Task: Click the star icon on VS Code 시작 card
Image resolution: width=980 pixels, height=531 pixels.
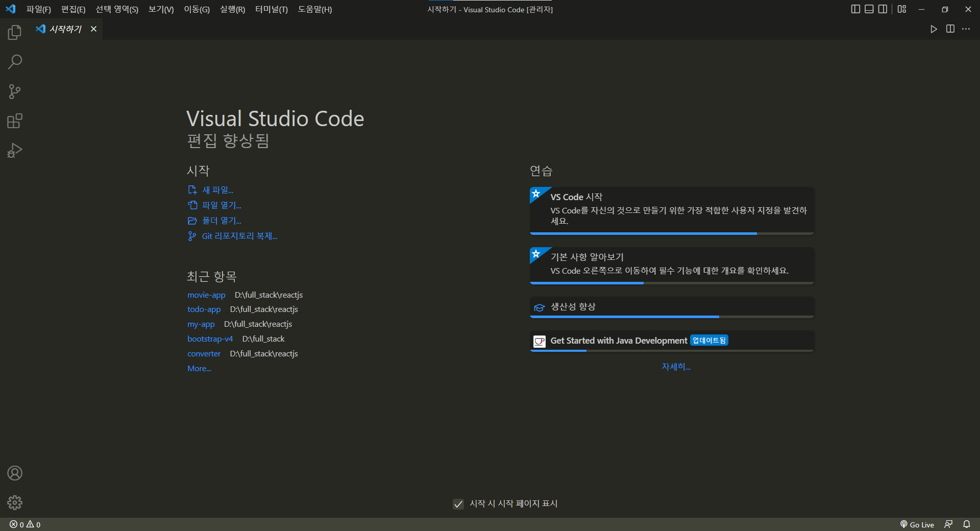Action: pos(536,194)
